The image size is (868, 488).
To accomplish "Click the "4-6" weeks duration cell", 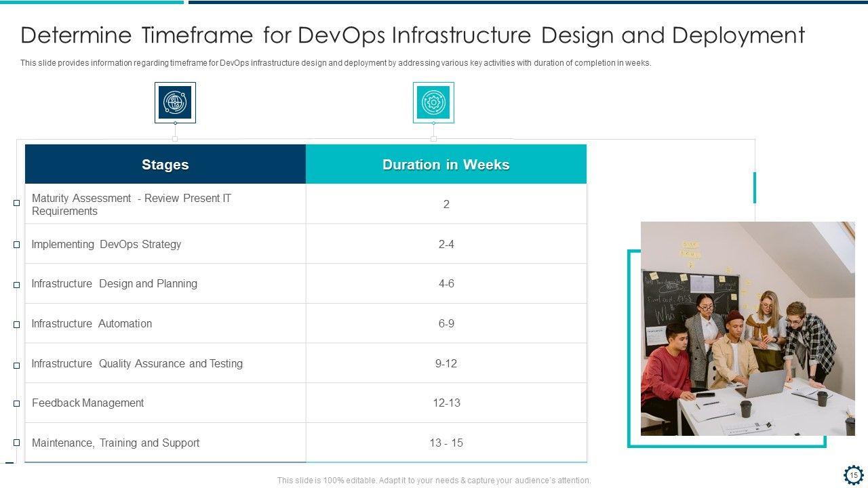I will click(446, 283).
